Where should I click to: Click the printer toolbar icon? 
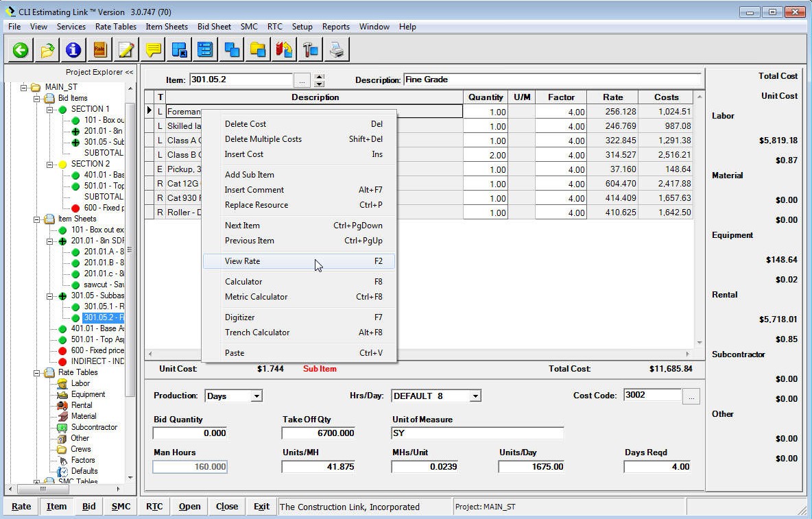tap(337, 49)
